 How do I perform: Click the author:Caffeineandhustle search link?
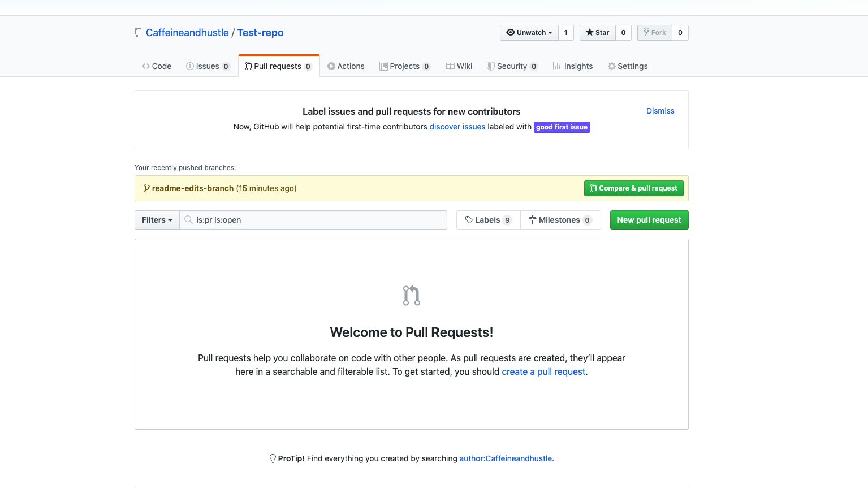coord(506,458)
